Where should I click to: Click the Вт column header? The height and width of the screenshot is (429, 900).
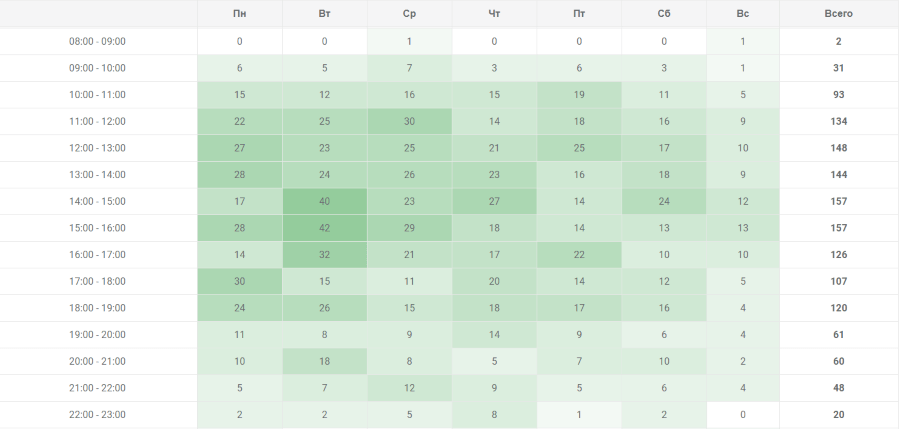[x=324, y=14]
